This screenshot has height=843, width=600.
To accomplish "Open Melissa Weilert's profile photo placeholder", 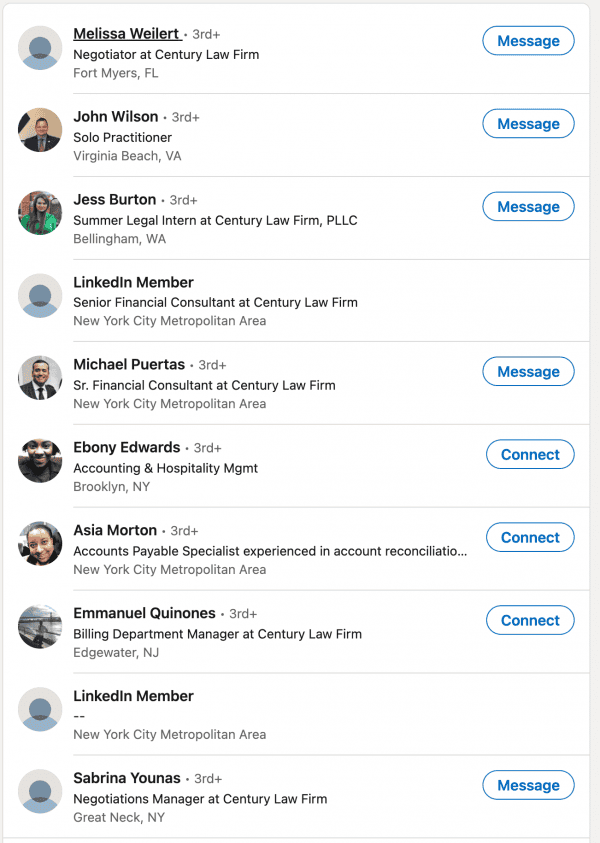I will [40, 48].
